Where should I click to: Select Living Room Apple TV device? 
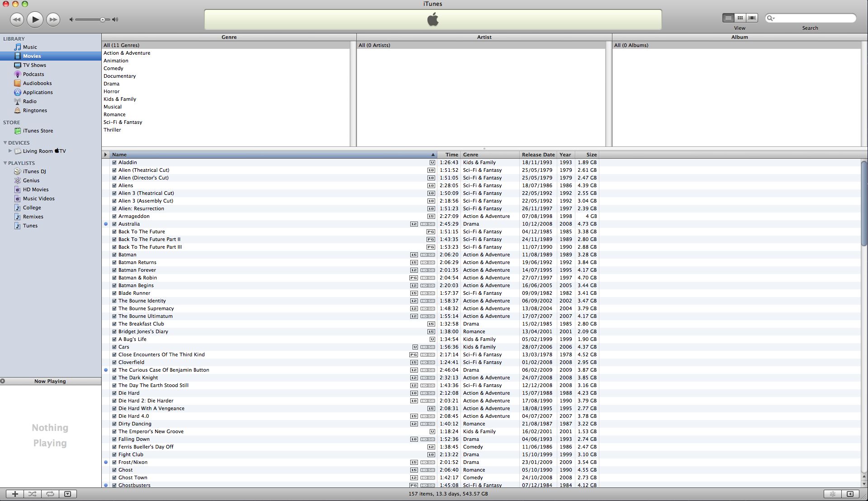(44, 151)
